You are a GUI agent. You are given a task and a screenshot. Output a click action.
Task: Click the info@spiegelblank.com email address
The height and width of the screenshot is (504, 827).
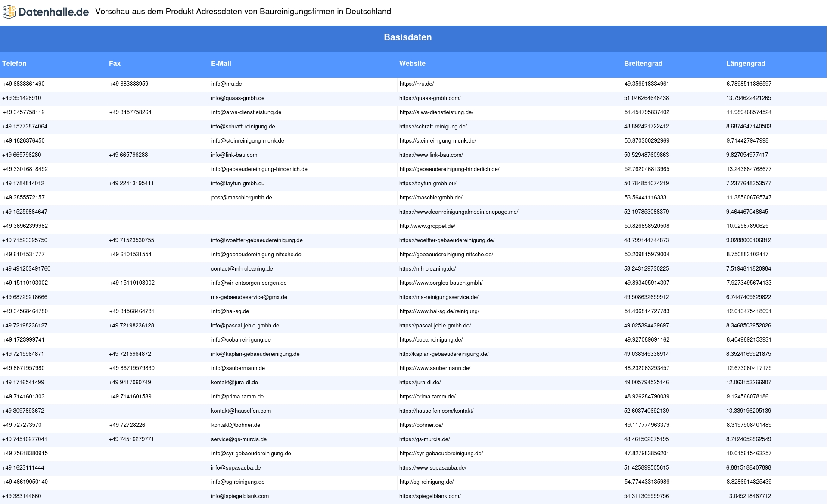[240, 496]
